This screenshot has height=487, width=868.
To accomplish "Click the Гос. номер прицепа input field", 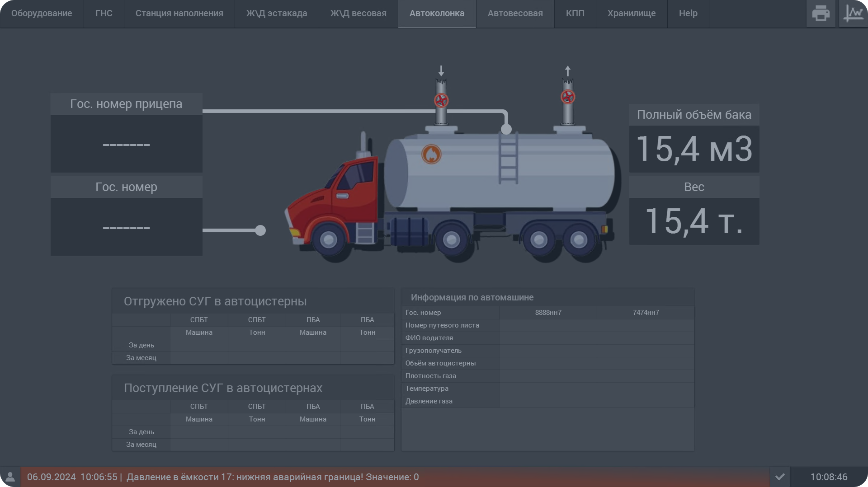I will 126,144.
